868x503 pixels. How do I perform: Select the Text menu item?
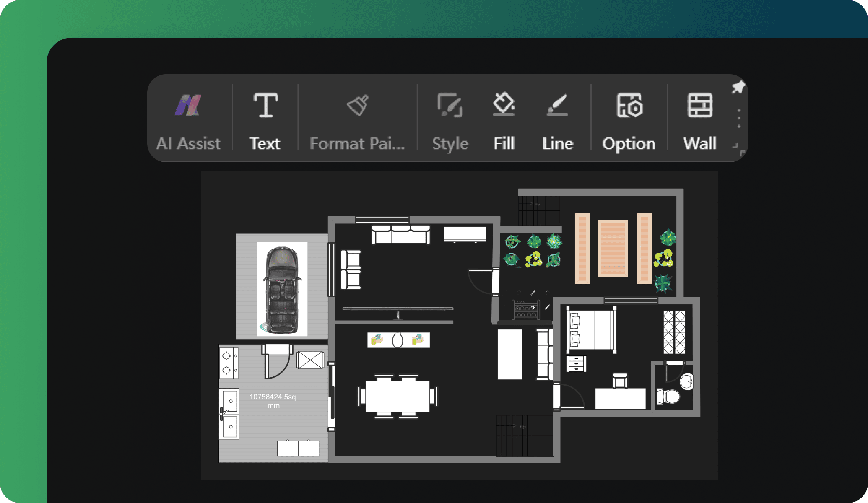coord(265,120)
